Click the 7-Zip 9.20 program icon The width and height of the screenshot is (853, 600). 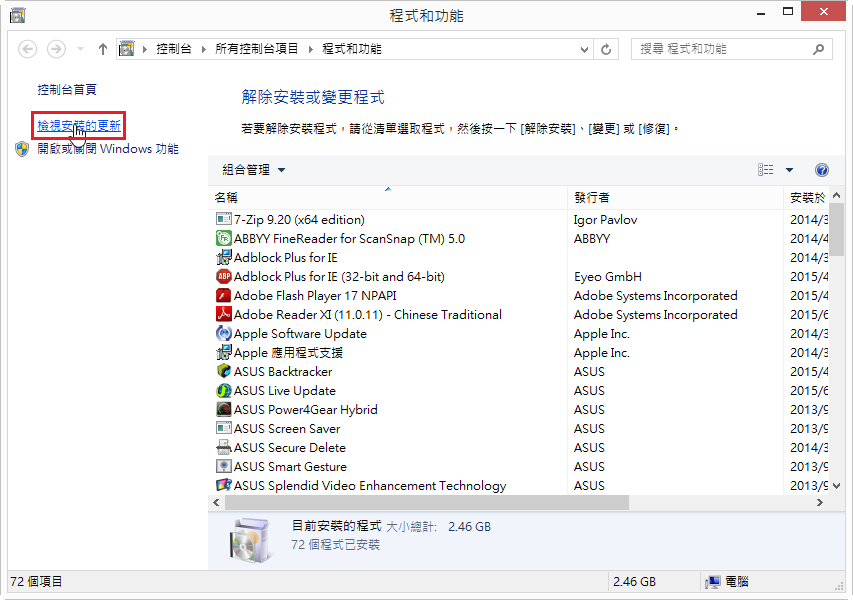coord(223,219)
